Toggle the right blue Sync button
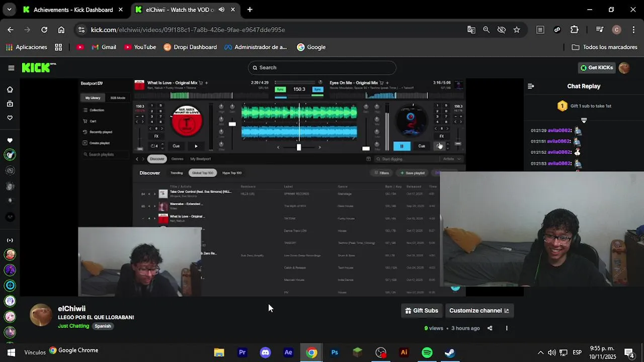Screen dimensions: 644x362 coord(317,89)
